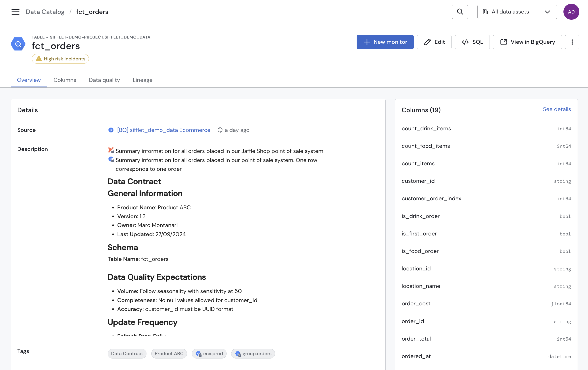Open the AD user avatar
The image size is (588, 370).
click(571, 12)
